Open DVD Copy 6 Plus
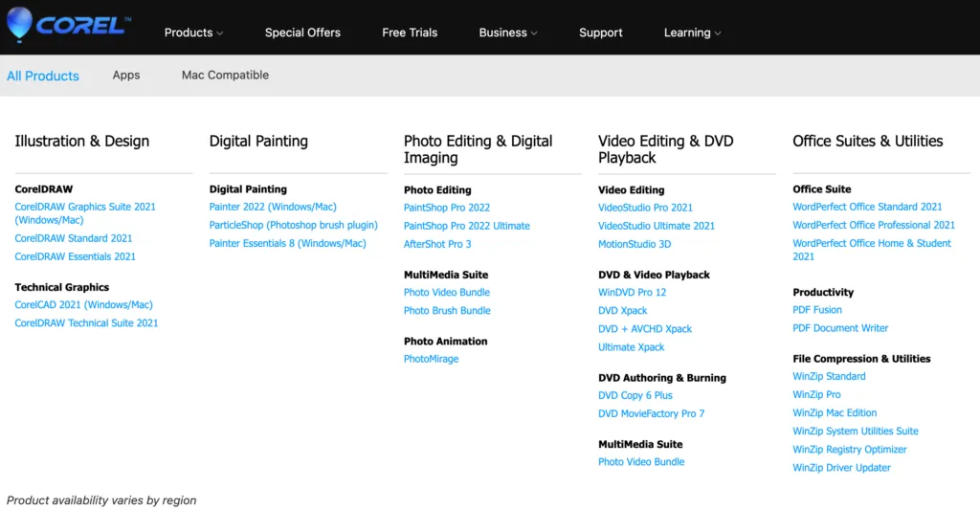980x531 pixels. point(635,395)
